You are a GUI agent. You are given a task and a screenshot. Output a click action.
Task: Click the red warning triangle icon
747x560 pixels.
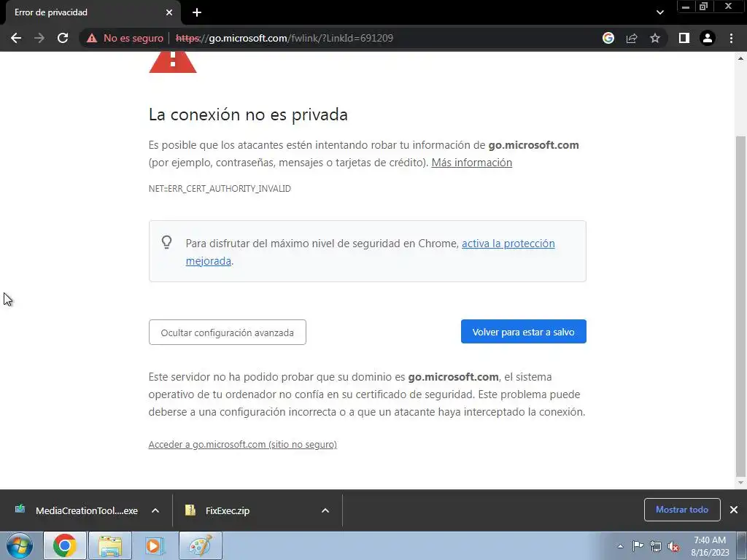click(172, 63)
